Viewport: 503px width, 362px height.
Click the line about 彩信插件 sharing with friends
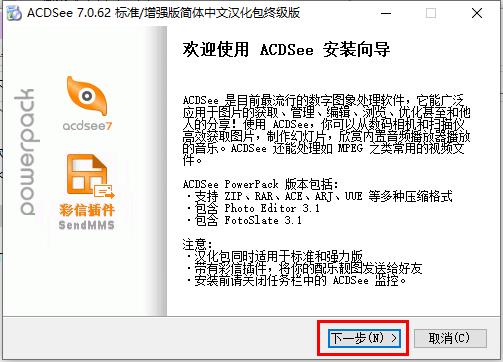click(x=304, y=268)
